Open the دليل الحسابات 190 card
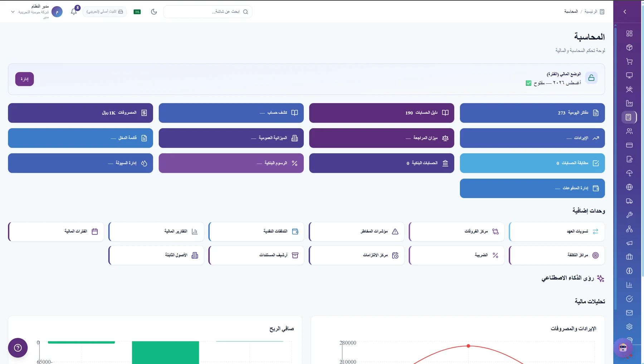 pos(382,113)
